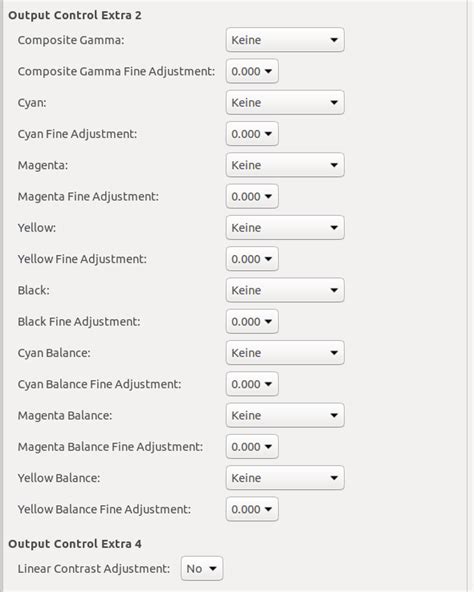Viewport: 474px width, 592px height.
Task: Open Cyan Balance Fine Adjustment dropdown
Action: click(252, 384)
